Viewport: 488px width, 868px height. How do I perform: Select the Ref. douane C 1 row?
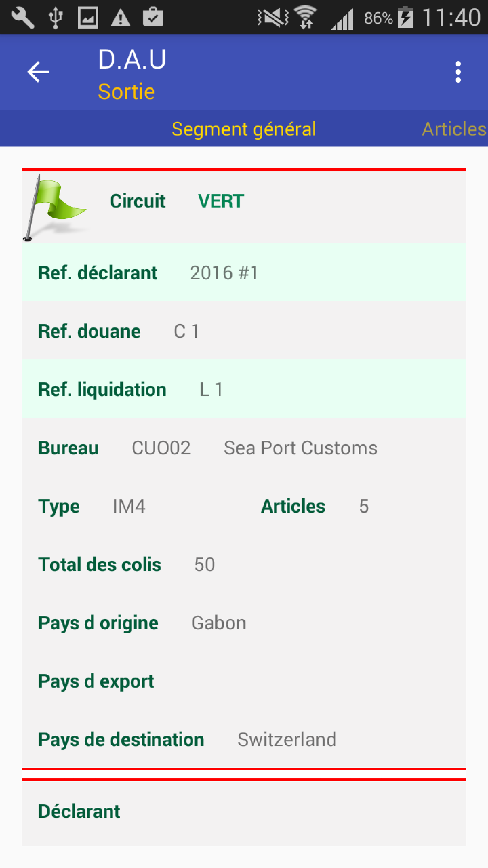click(x=244, y=331)
